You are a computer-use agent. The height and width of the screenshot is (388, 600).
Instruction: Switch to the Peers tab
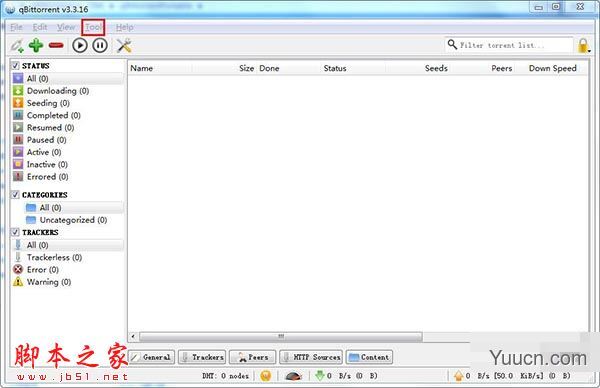[x=252, y=357]
